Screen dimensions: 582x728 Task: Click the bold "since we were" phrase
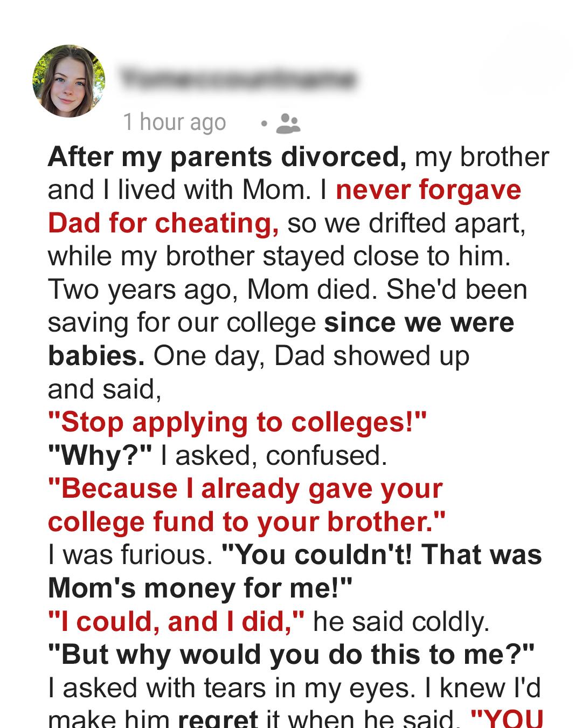click(419, 322)
